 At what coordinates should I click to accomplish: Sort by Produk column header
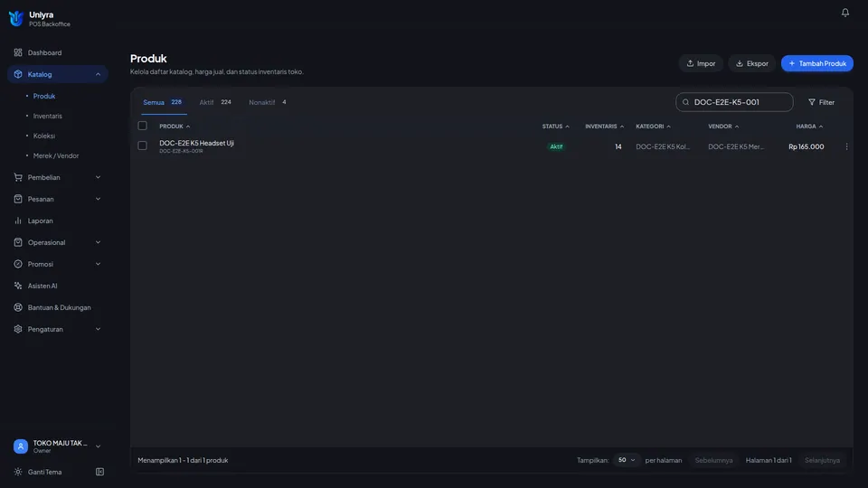[175, 127]
